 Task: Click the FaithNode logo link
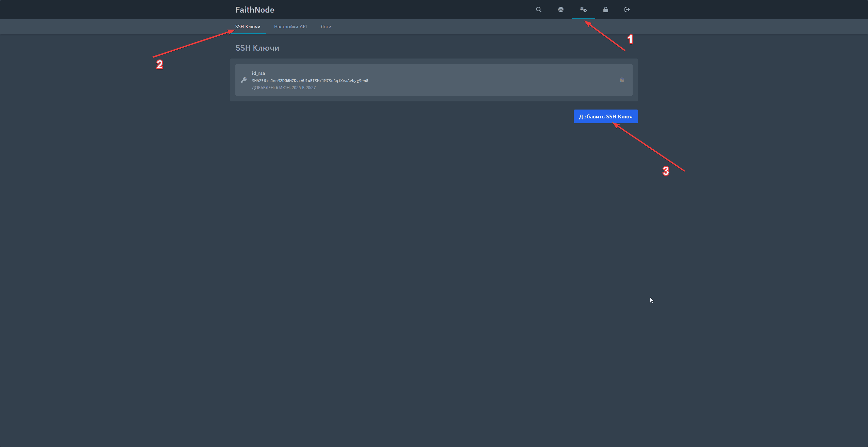coord(255,10)
